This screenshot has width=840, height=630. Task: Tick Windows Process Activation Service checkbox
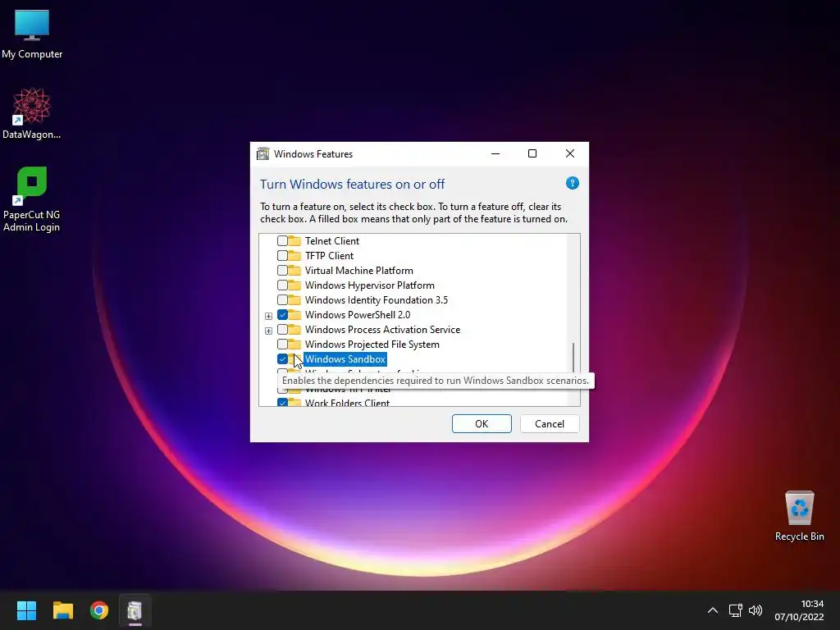[282, 330]
